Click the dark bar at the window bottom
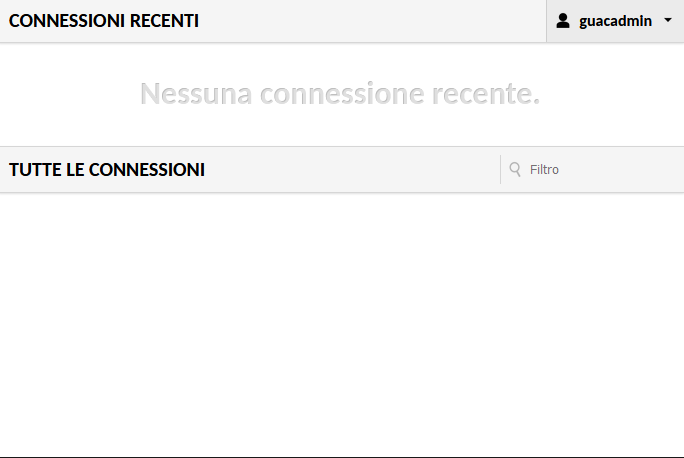This screenshot has height=458, width=684. pyautogui.click(x=342, y=457)
